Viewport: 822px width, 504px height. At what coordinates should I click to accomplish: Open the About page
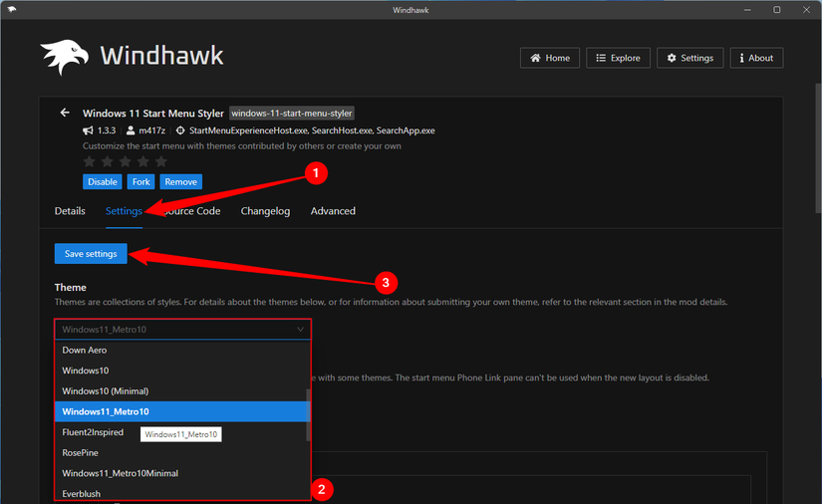756,58
